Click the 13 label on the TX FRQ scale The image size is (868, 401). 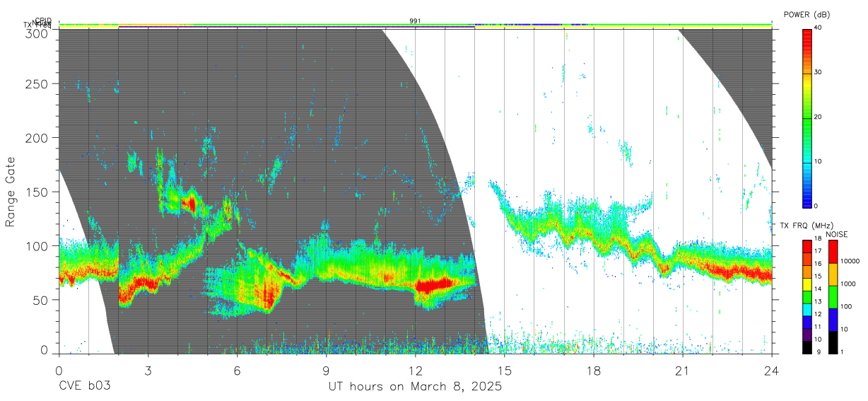pyautogui.click(x=818, y=301)
